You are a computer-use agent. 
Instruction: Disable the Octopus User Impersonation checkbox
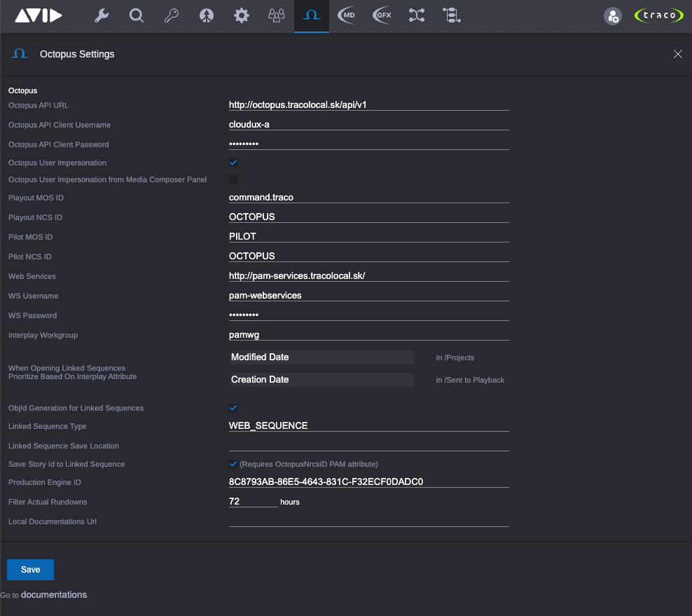(233, 162)
